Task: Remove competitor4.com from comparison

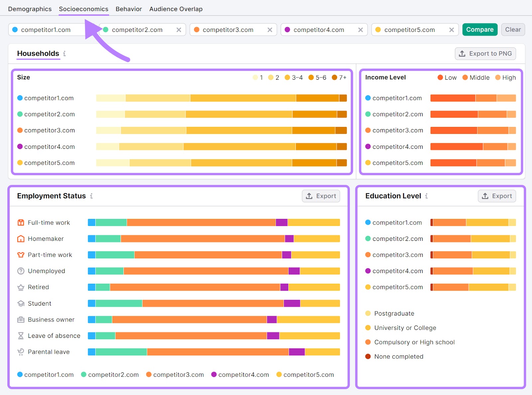Action: tap(360, 30)
